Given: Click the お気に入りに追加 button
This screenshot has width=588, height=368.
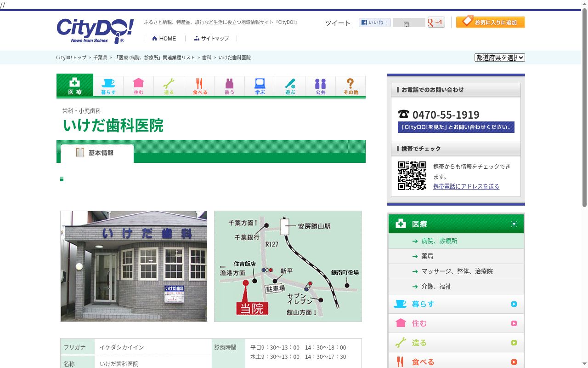Looking at the screenshot, I should point(491,22).
